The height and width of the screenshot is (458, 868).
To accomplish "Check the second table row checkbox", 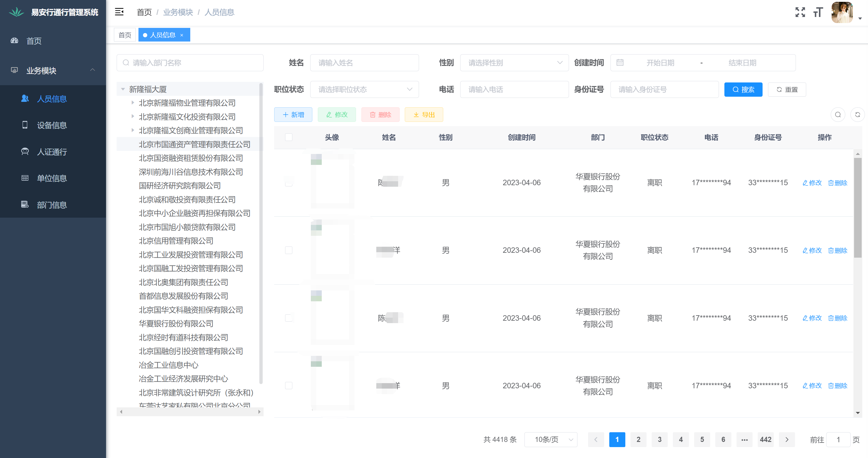I will 288,250.
